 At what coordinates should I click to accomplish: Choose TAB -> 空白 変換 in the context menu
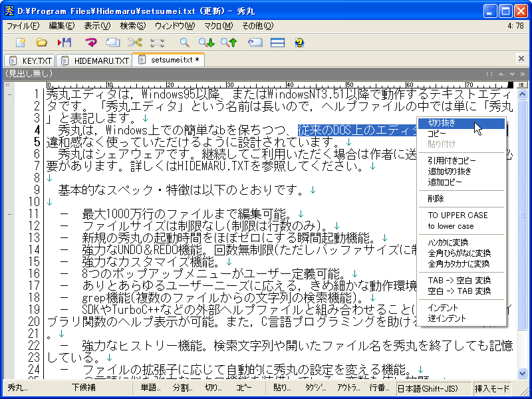[462, 281]
